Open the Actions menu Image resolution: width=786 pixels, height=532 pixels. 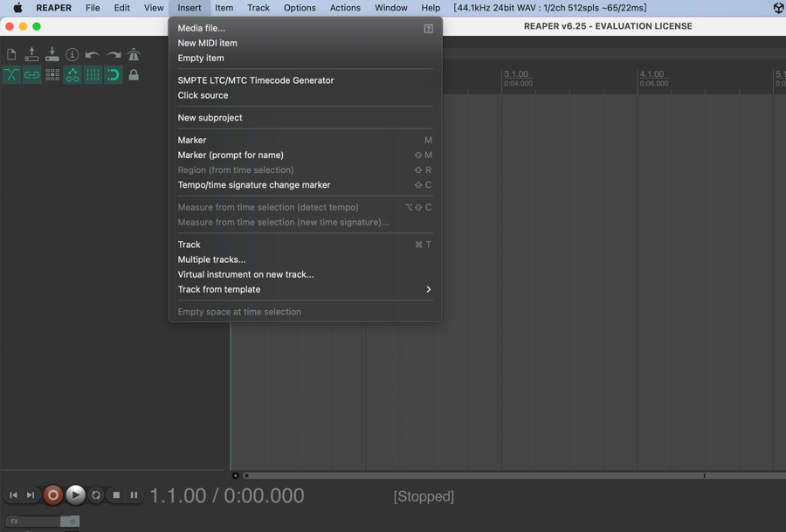point(345,8)
